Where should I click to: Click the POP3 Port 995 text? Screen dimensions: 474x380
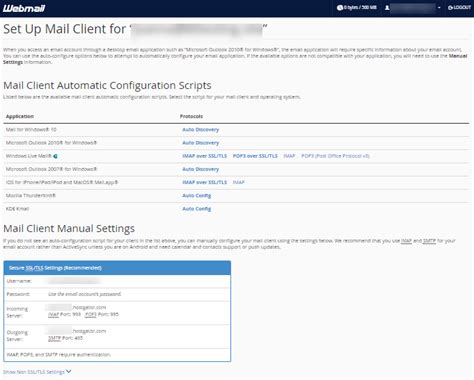(102, 314)
